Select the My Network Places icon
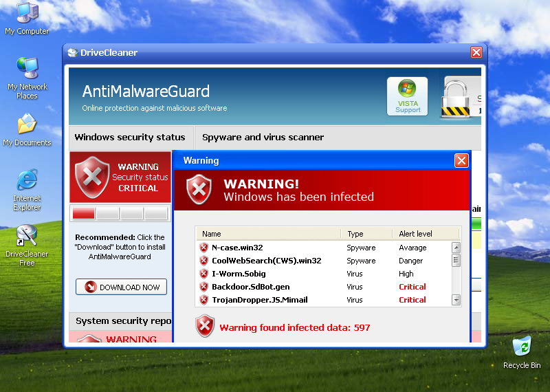The width and height of the screenshot is (550, 392). (x=27, y=78)
